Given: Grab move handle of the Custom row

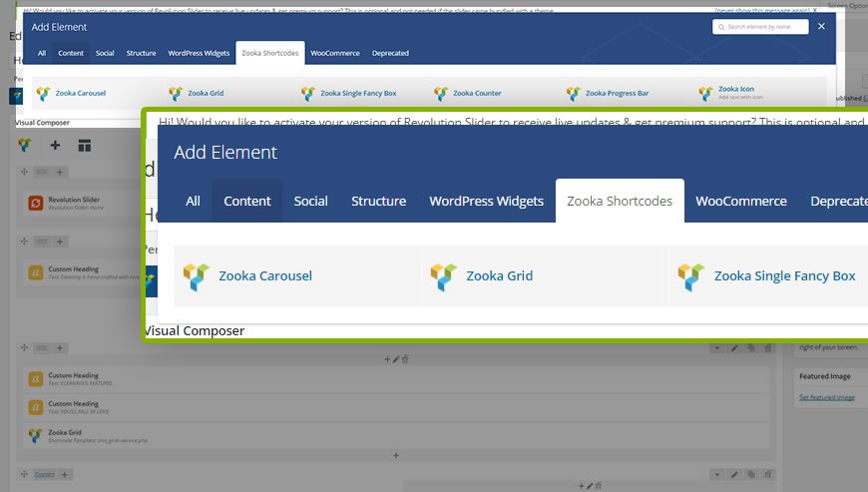Looking at the screenshot, I should click(x=24, y=474).
